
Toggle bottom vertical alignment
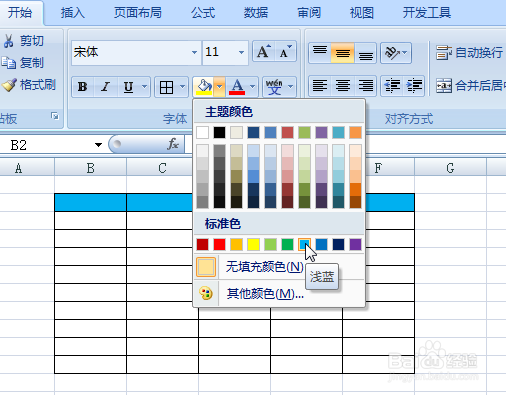point(365,53)
